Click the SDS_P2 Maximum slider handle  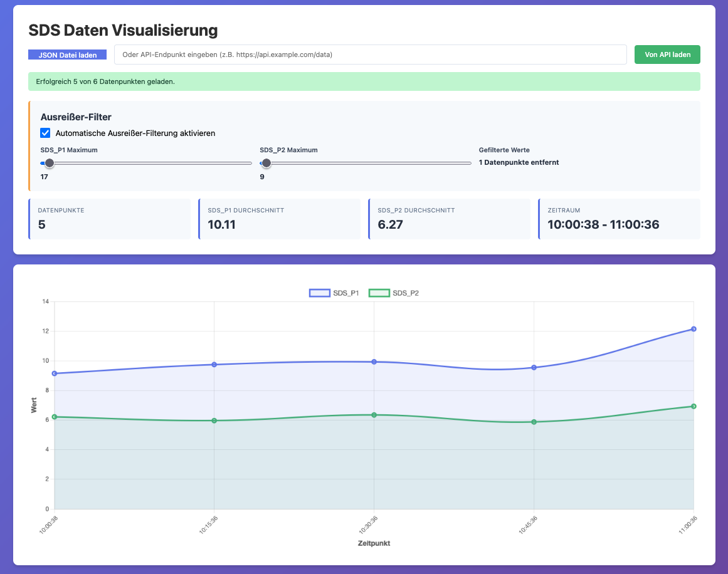click(266, 163)
